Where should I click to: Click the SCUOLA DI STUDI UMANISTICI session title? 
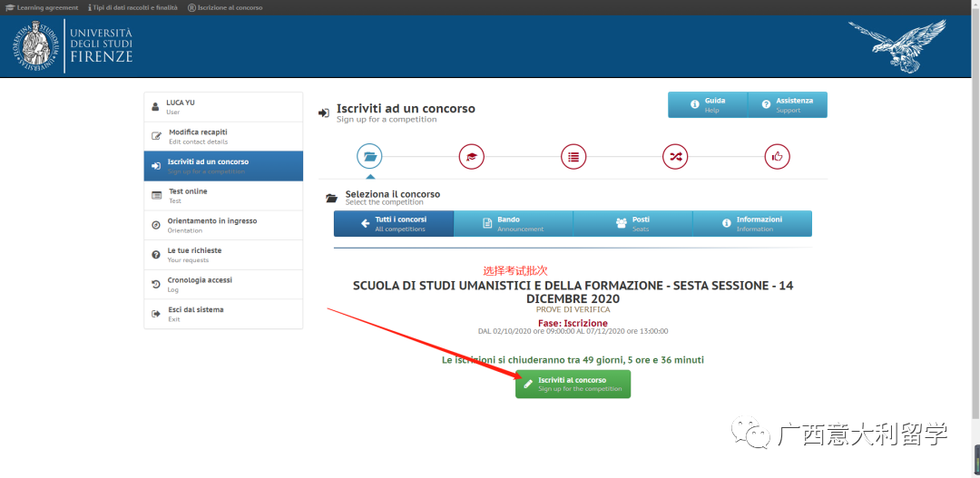573,292
